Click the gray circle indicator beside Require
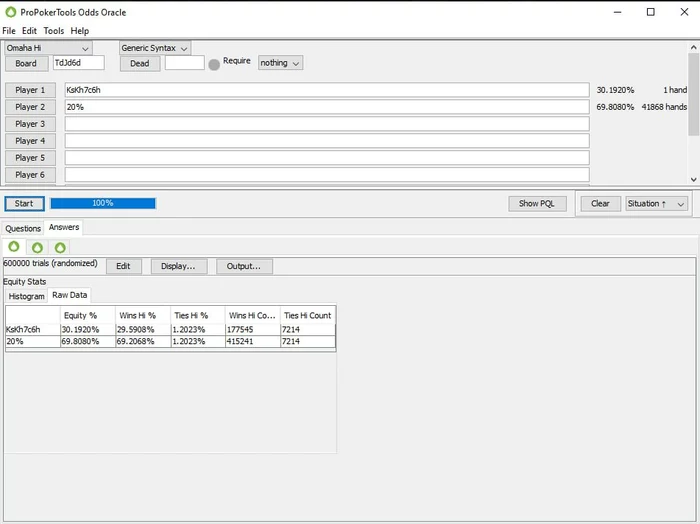The image size is (700, 524). tap(214, 65)
